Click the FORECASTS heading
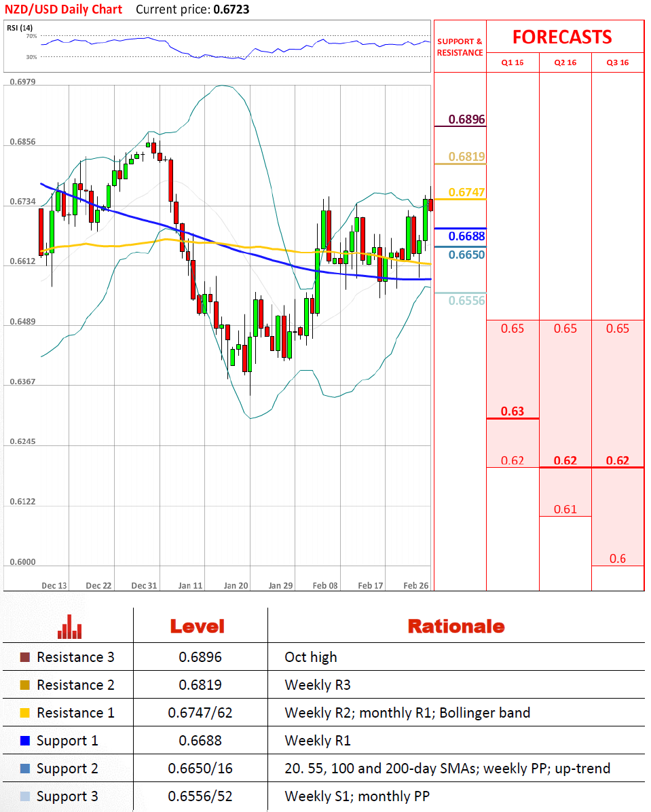The width and height of the screenshot is (651, 812). (x=562, y=37)
